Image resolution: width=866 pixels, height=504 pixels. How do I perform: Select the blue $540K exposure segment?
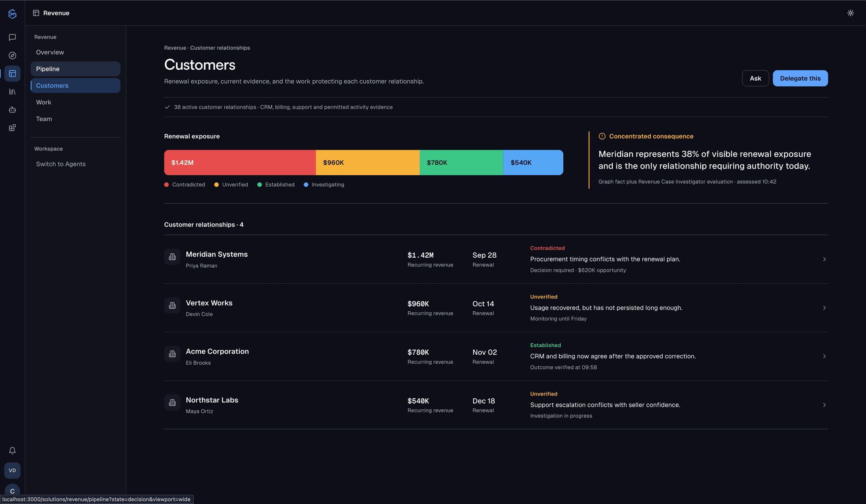[x=533, y=163]
